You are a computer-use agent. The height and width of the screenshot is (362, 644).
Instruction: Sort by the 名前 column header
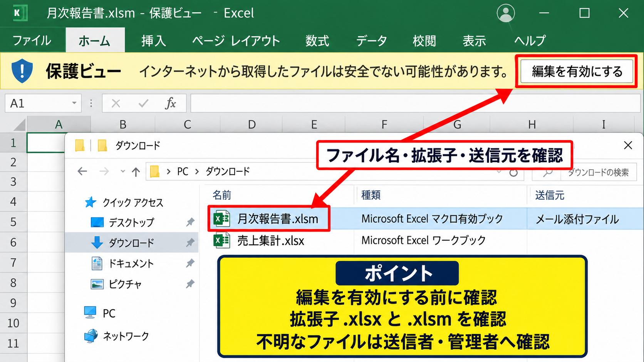pos(222,195)
